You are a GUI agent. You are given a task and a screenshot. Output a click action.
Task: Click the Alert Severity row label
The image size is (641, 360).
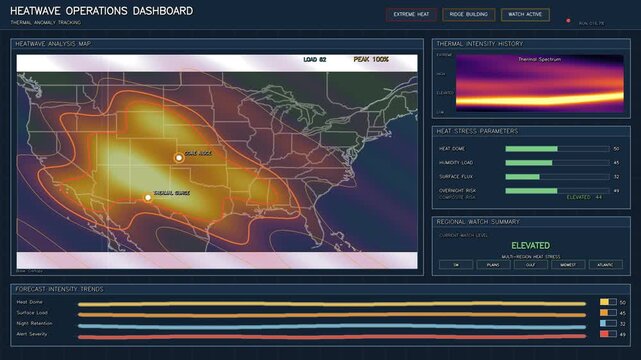tap(32, 334)
